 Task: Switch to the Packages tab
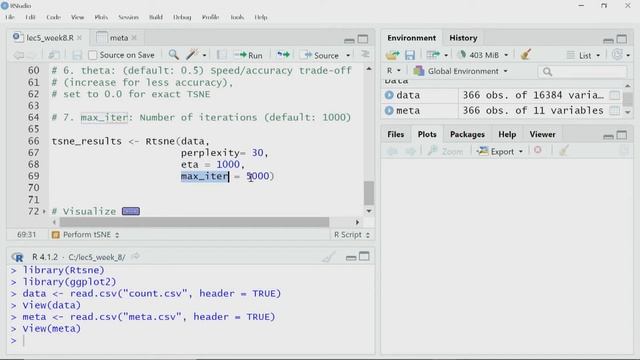pyautogui.click(x=467, y=134)
